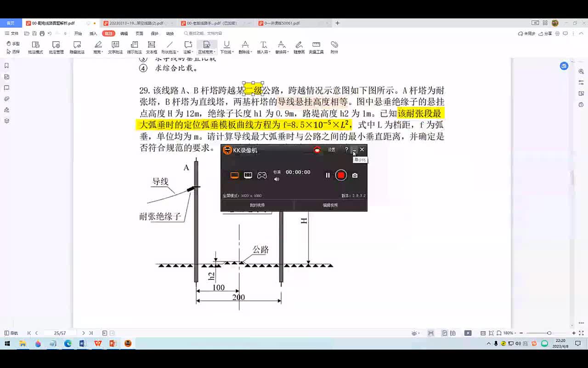Select the 文字批注 text annotation tool
Screen dimensions: 588x368
pos(115,47)
